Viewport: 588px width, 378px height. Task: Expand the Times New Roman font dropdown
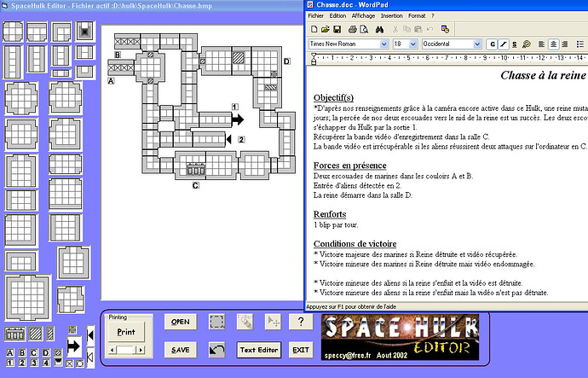[384, 44]
